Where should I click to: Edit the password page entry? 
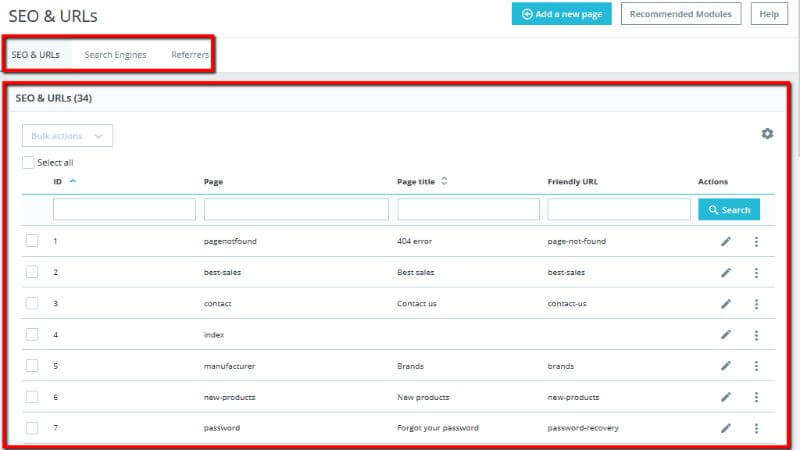[x=726, y=428]
